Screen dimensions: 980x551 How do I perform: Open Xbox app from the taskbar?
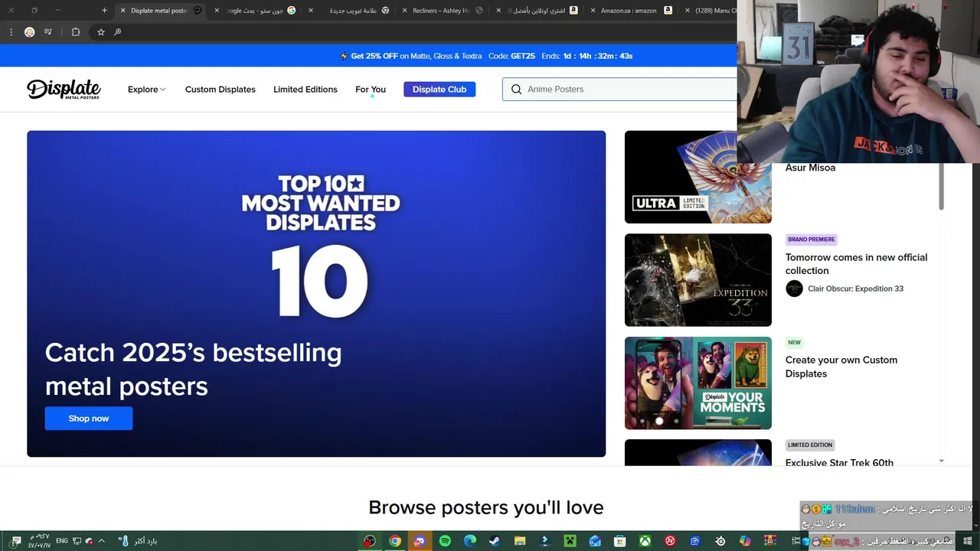pyautogui.click(x=645, y=541)
